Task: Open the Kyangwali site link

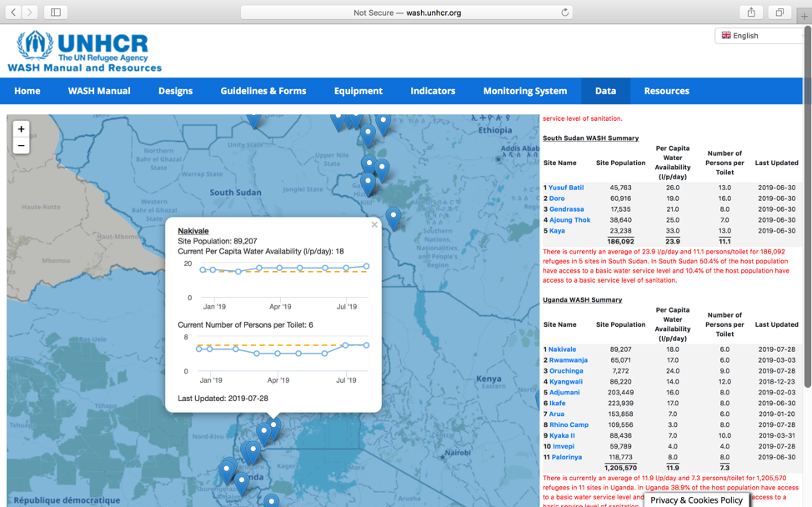Action: (x=565, y=382)
